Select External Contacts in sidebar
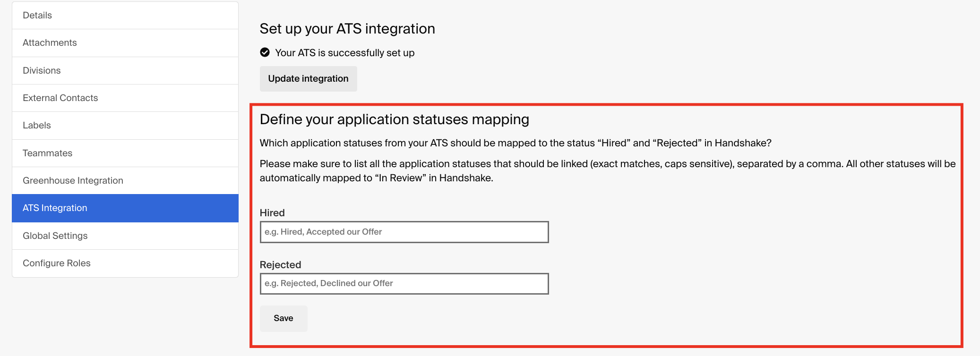980x356 pixels. 125,98
